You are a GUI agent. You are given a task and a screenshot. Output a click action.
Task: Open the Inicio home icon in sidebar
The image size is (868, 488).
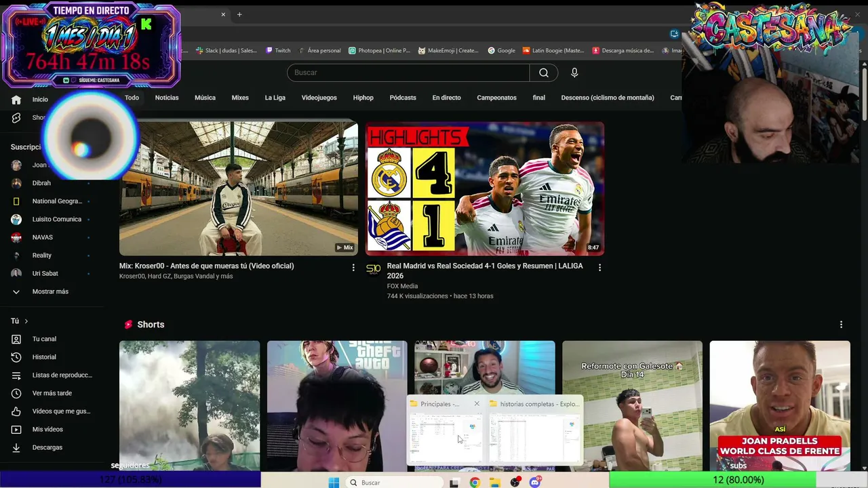[16, 100]
